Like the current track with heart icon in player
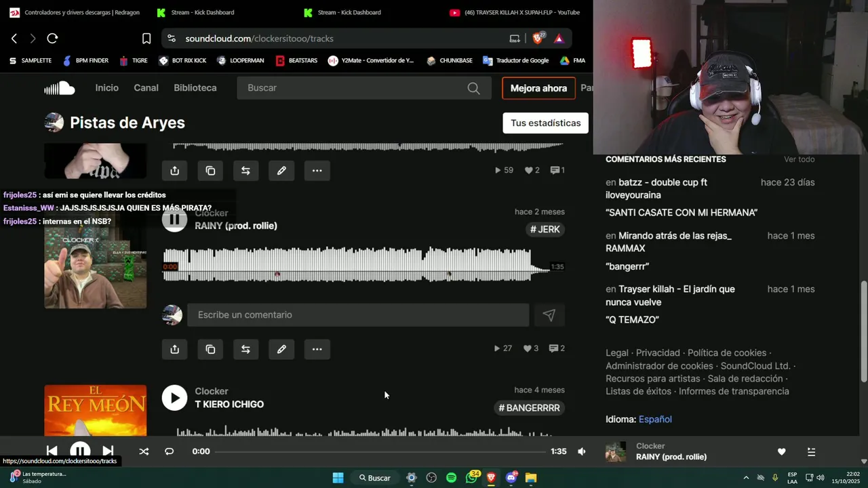This screenshot has height=488, width=868. (x=781, y=452)
